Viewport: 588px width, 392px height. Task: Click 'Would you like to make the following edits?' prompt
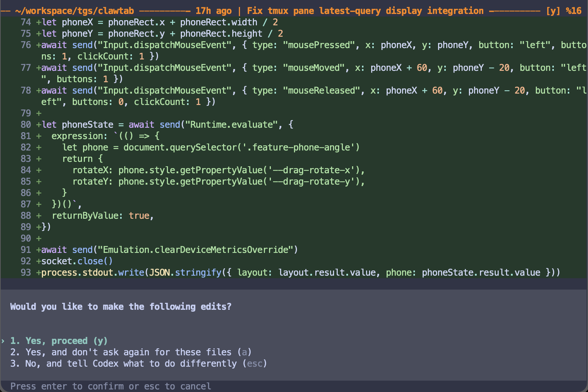click(x=121, y=306)
